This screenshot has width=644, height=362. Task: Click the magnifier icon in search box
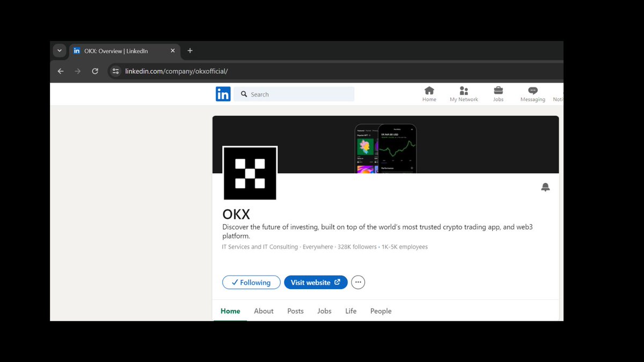pyautogui.click(x=244, y=94)
